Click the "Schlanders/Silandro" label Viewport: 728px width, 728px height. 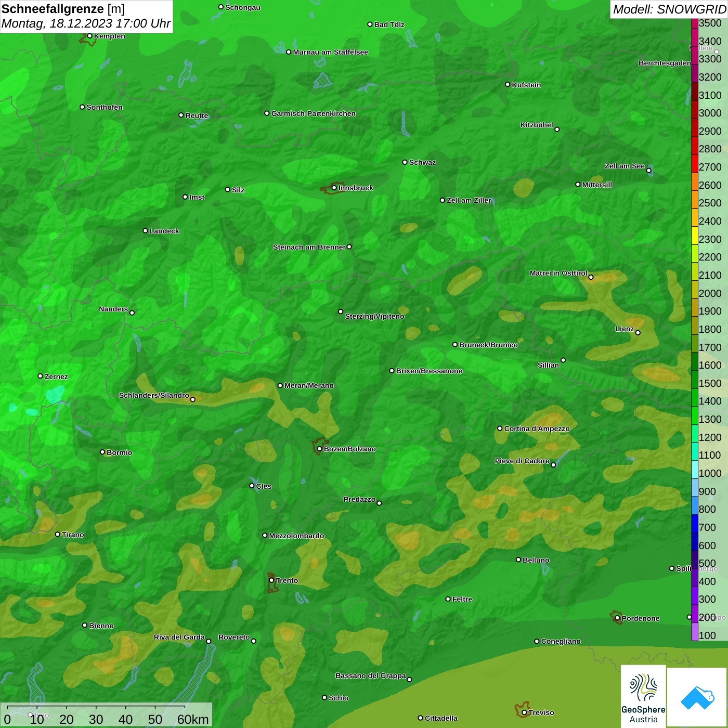(x=154, y=395)
